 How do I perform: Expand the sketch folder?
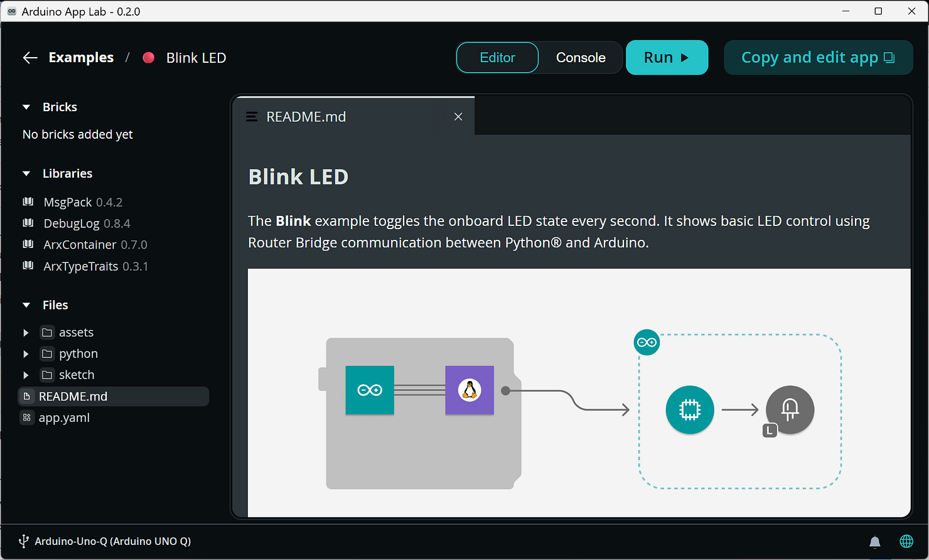tap(26, 375)
